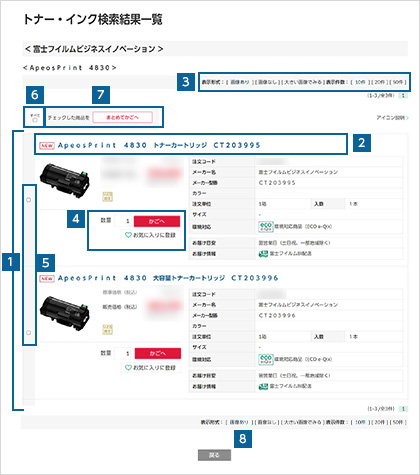Click the delivery truck icon for CT203996
Viewport: 420px width, 475px height.
click(x=263, y=386)
